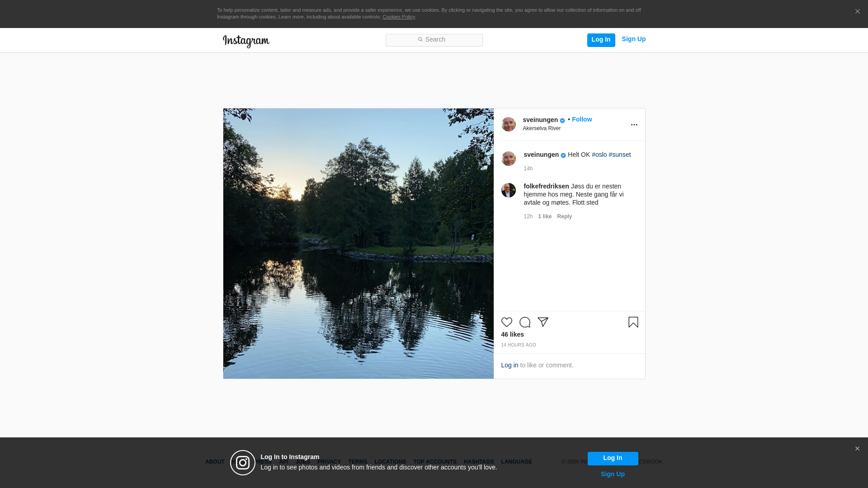Reply to folkefredriksen's comment
868x488 pixels.
[x=564, y=216]
